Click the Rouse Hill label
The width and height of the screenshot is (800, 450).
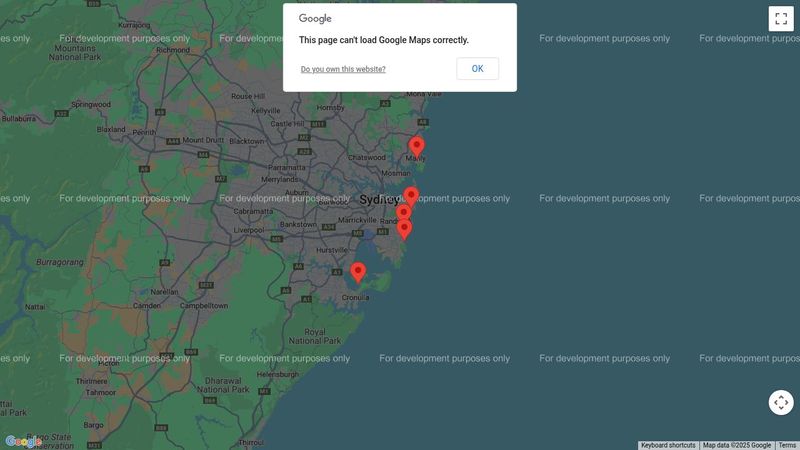click(x=248, y=96)
